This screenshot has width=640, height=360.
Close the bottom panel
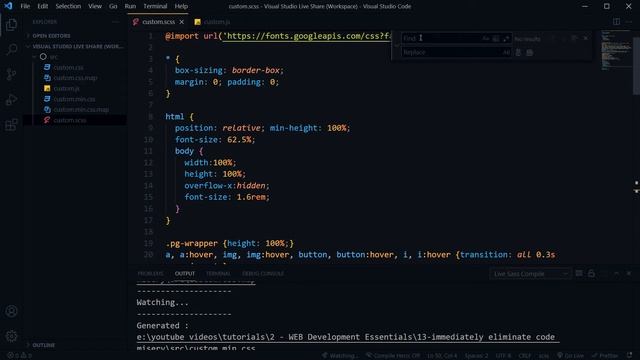(629, 273)
